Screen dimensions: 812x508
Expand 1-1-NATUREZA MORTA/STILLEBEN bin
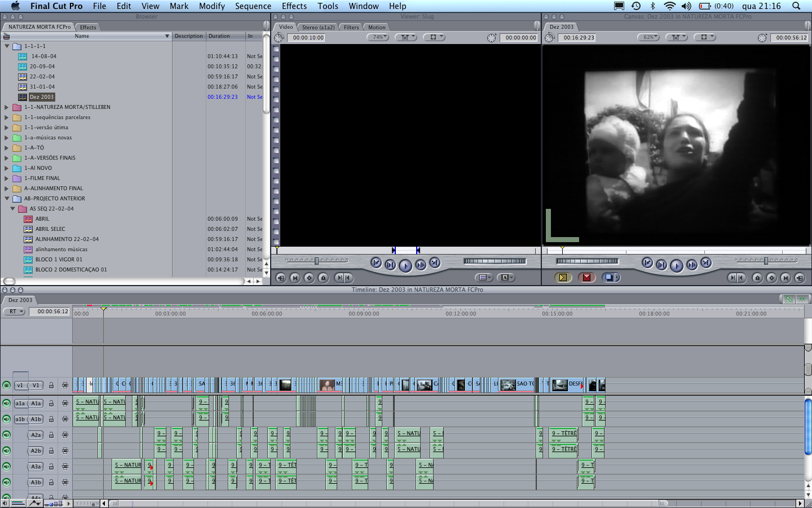[x=7, y=107]
